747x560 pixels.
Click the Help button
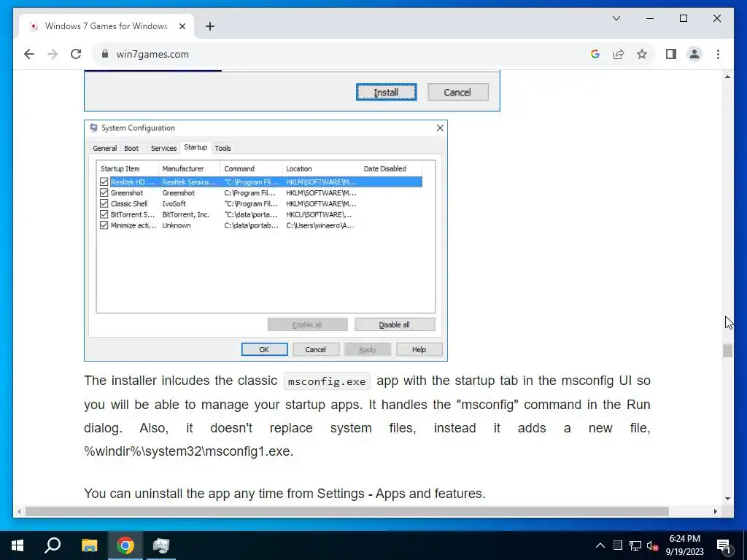pyautogui.click(x=419, y=349)
